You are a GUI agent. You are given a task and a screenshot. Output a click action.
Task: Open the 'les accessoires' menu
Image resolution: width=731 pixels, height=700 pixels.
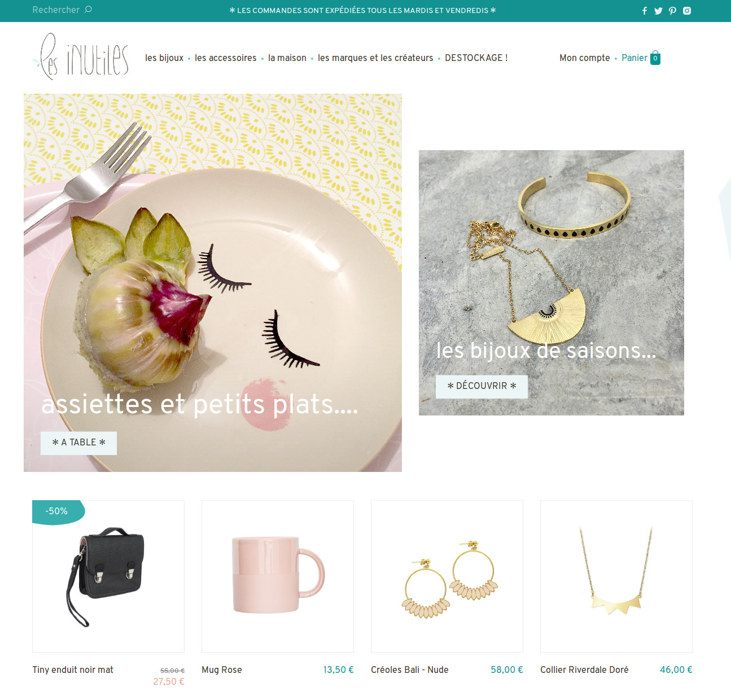[x=226, y=58]
